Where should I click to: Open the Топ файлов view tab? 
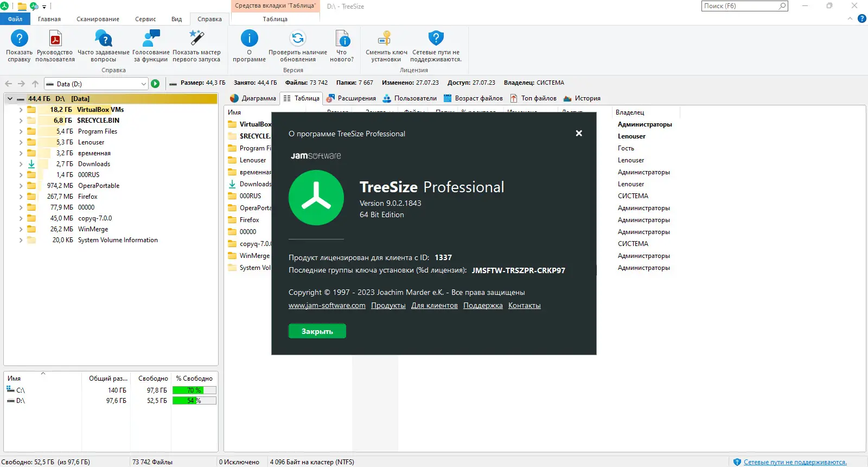[x=533, y=98]
